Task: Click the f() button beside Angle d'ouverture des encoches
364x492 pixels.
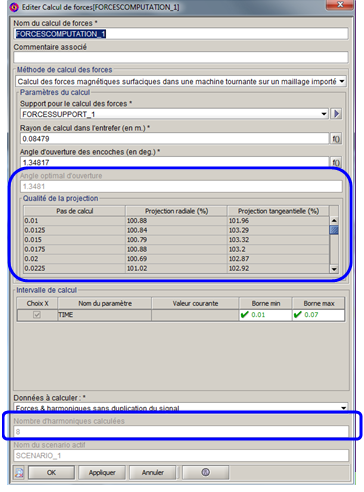Action: coord(336,162)
